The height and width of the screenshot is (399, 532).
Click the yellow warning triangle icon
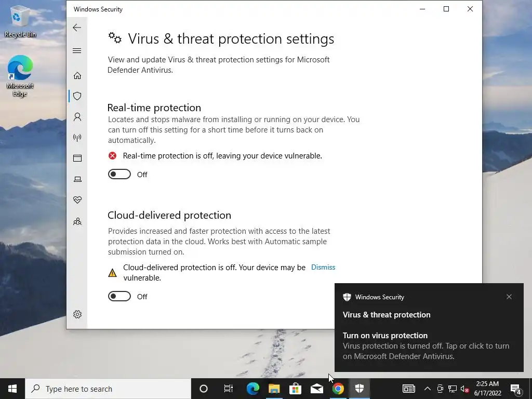point(112,273)
